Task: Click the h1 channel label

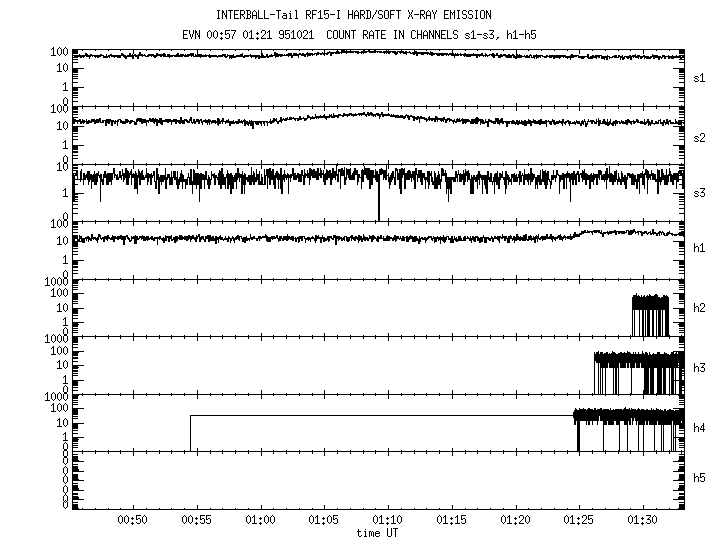Action: click(x=700, y=249)
